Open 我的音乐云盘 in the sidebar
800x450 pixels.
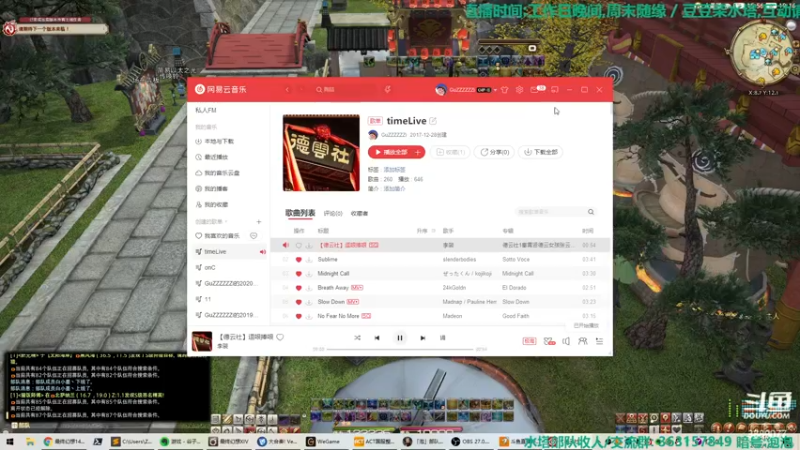222,173
